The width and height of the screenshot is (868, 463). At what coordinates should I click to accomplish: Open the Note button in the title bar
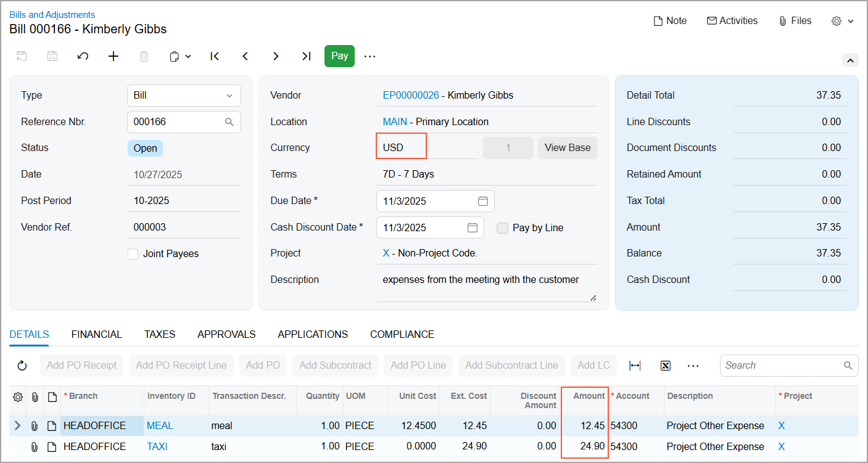click(670, 21)
